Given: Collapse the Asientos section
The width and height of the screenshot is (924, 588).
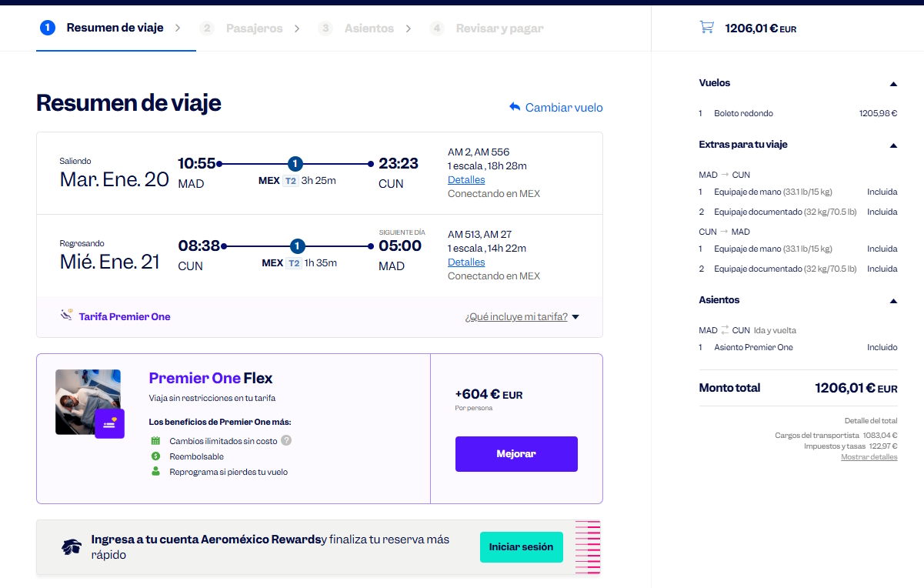Looking at the screenshot, I should coord(893,300).
